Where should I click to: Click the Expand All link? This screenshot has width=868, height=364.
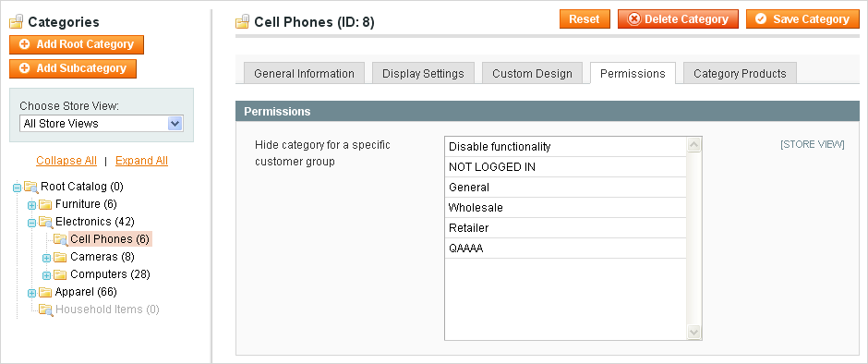(x=141, y=161)
